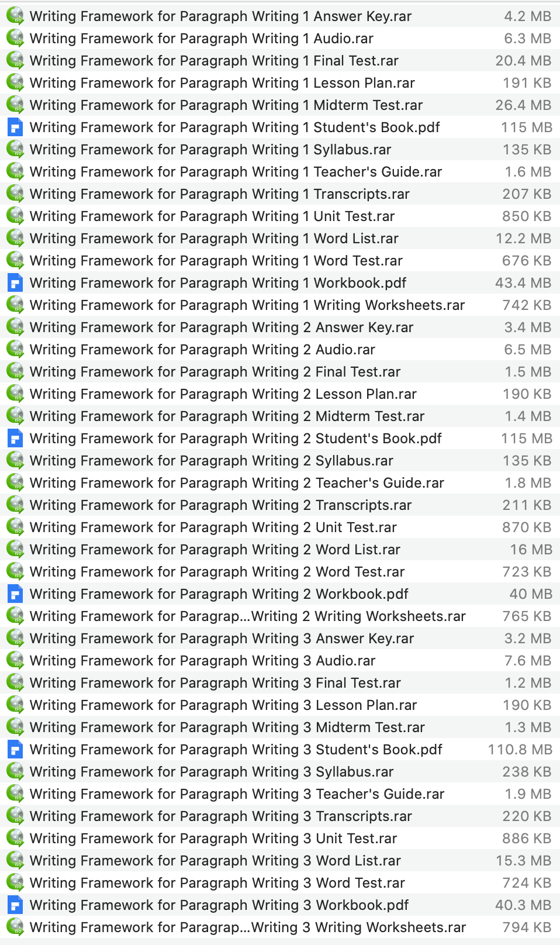Click the archive icon of 2 Word List.rar
Screen dimensions: 560x945
[x=15, y=549]
